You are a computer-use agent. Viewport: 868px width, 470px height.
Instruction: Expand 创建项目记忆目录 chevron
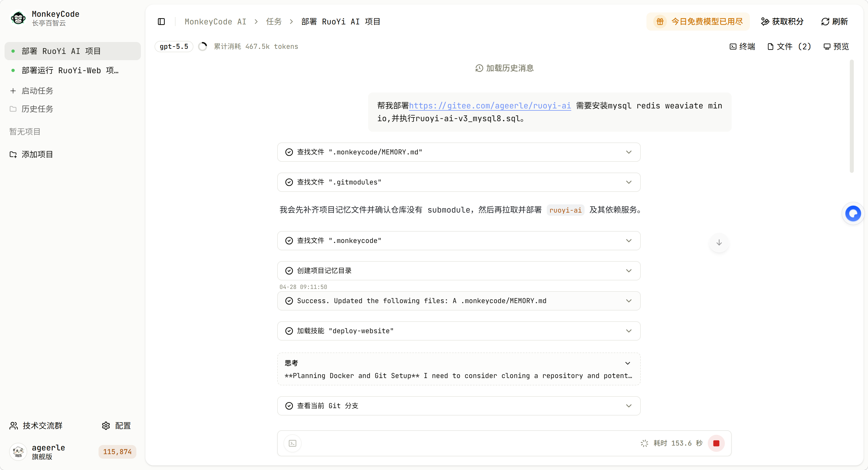click(x=629, y=271)
